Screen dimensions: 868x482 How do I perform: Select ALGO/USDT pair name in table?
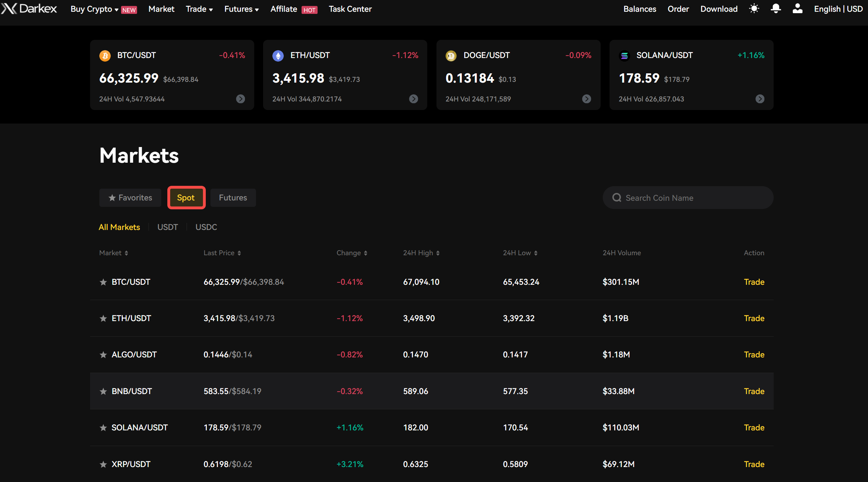(x=134, y=355)
